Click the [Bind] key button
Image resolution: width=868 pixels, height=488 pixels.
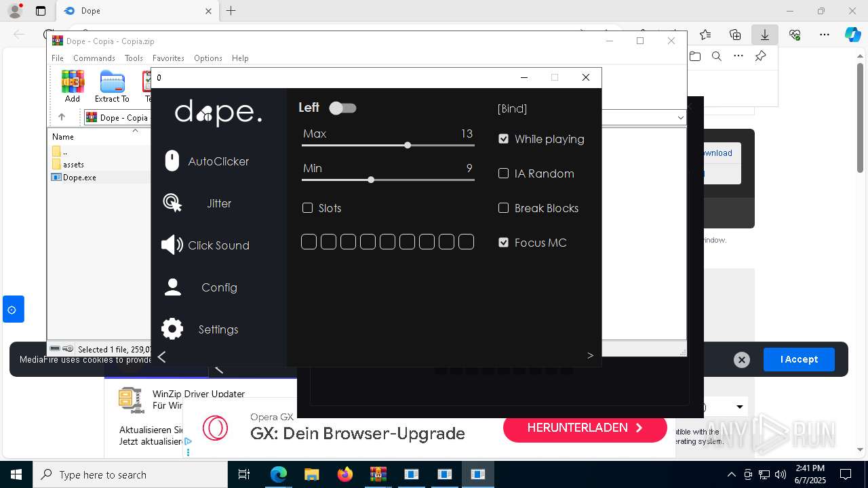pos(512,108)
